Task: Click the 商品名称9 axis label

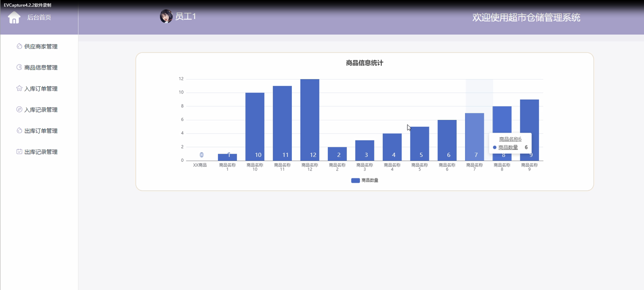Action: click(x=529, y=167)
